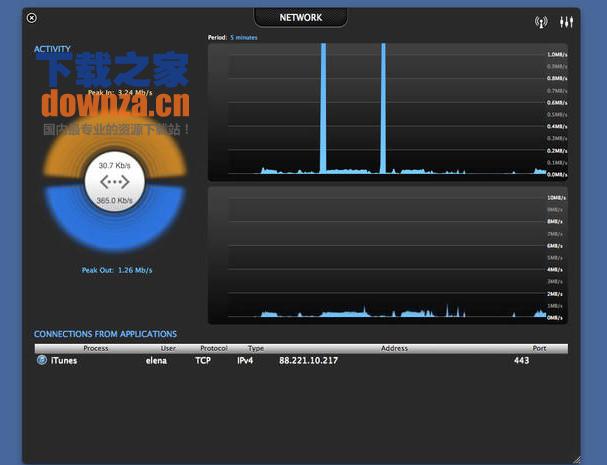Screen dimensions: 607x465
Task: Open the 5 minutes period selector
Action: (x=245, y=37)
